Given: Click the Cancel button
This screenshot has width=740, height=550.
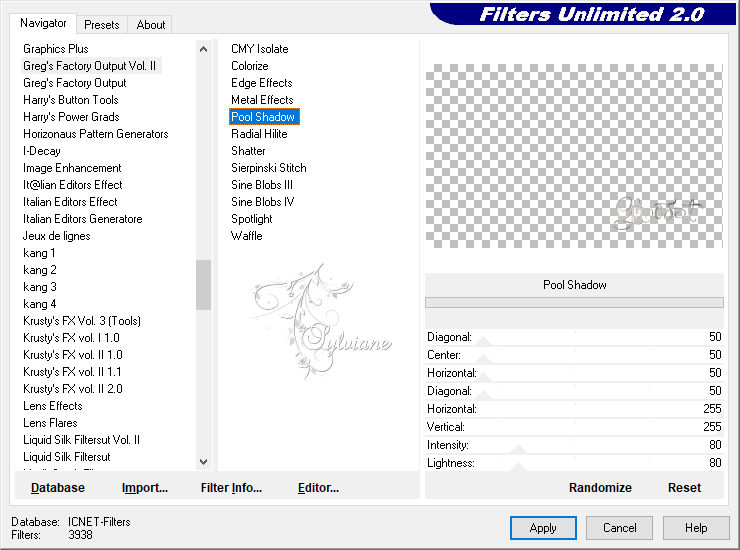Looking at the screenshot, I should pos(619,528).
